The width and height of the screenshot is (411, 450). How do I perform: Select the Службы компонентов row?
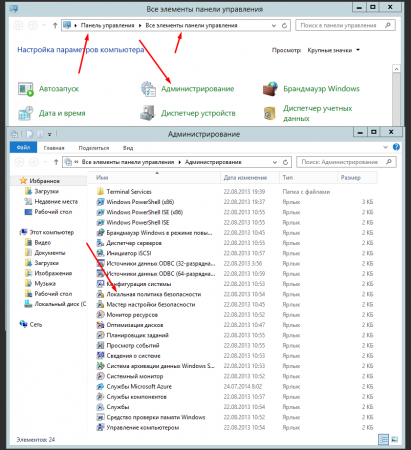[235, 397]
